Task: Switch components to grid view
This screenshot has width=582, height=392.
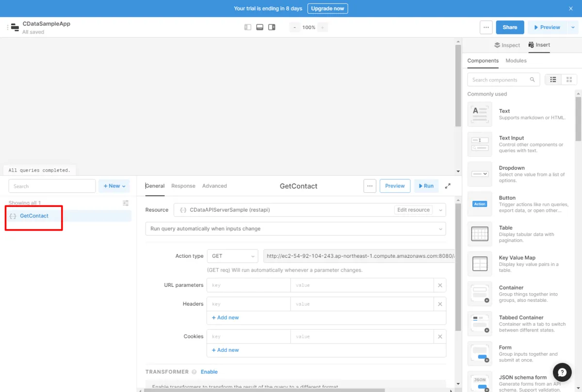Action: click(569, 80)
